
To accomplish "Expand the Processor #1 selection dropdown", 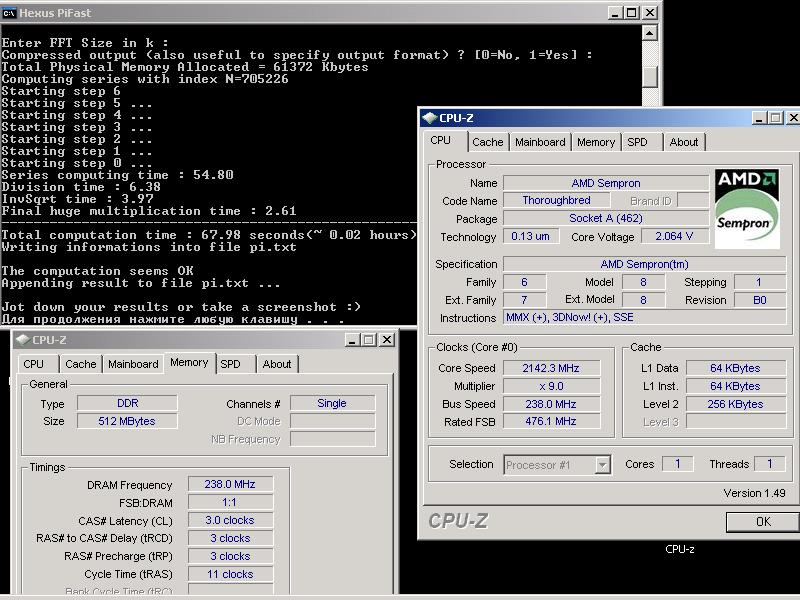I will pos(603,465).
